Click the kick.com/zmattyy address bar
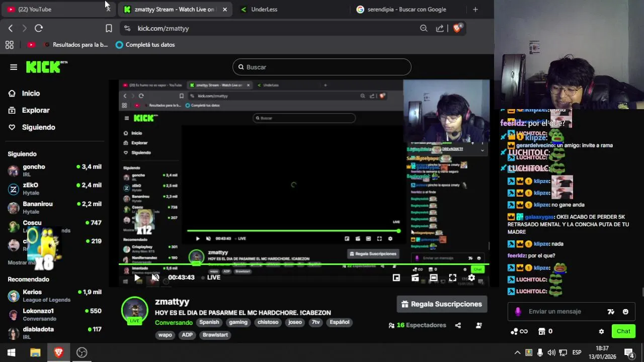644x362 pixels. coord(272,28)
